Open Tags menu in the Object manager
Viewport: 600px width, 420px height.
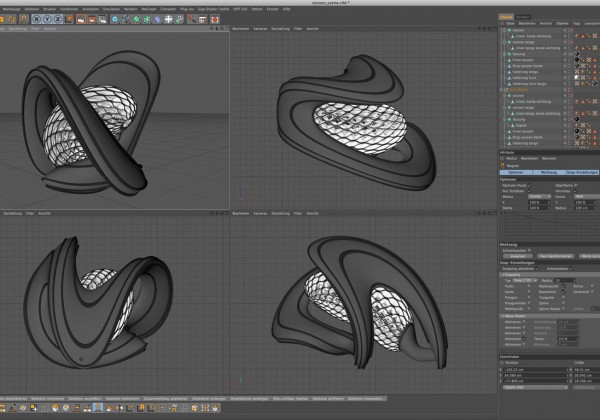coord(576,23)
